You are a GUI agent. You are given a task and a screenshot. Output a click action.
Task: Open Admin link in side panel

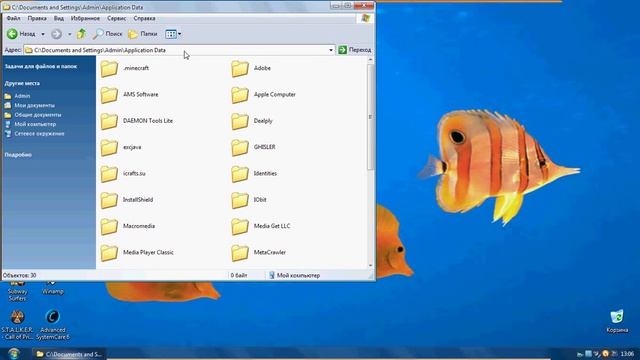click(x=22, y=96)
